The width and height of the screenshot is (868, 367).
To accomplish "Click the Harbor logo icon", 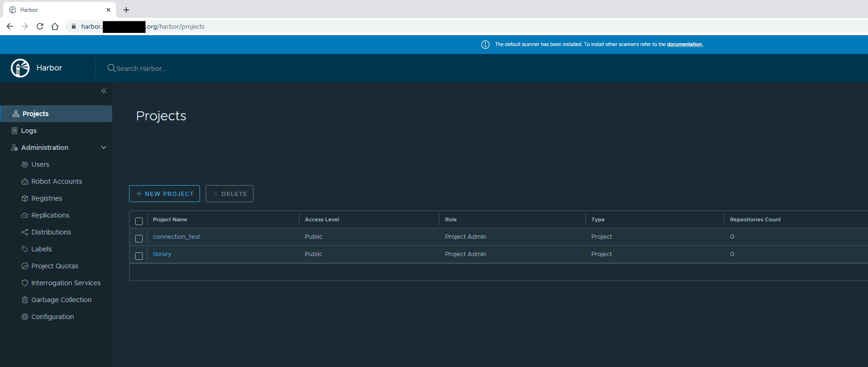I will pyautogui.click(x=20, y=68).
